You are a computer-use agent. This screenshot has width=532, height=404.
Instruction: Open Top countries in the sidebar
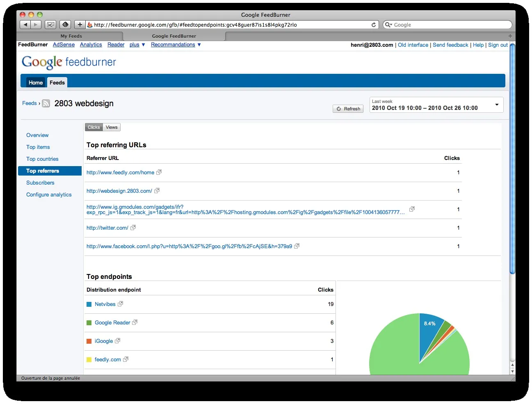pyautogui.click(x=42, y=159)
